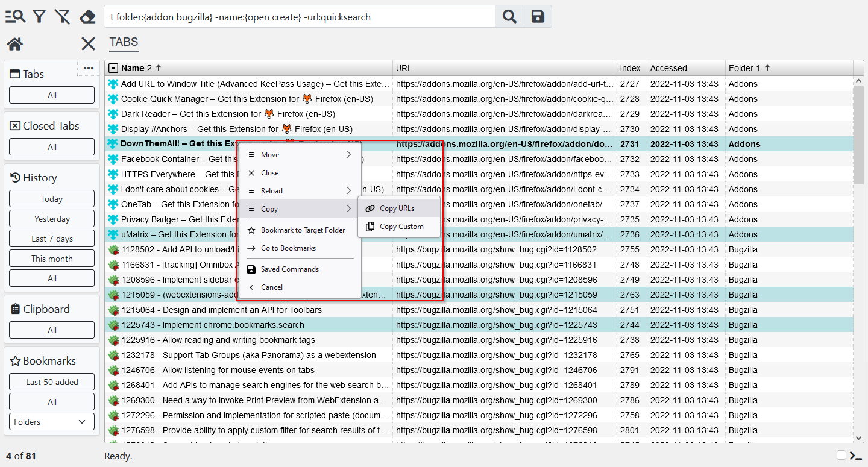Click the bug icon of row 1246706
868x467 pixels.
(113, 370)
